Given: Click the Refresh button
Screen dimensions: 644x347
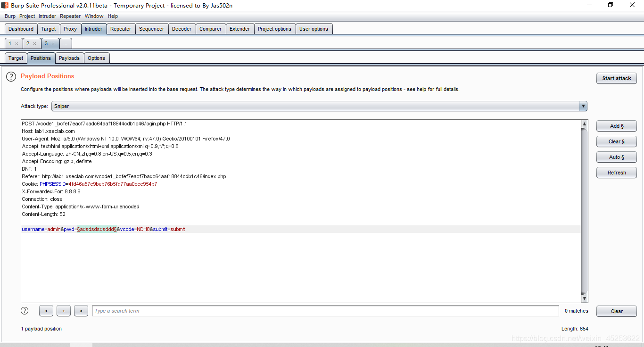Looking at the screenshot, I should pos(617,173).
